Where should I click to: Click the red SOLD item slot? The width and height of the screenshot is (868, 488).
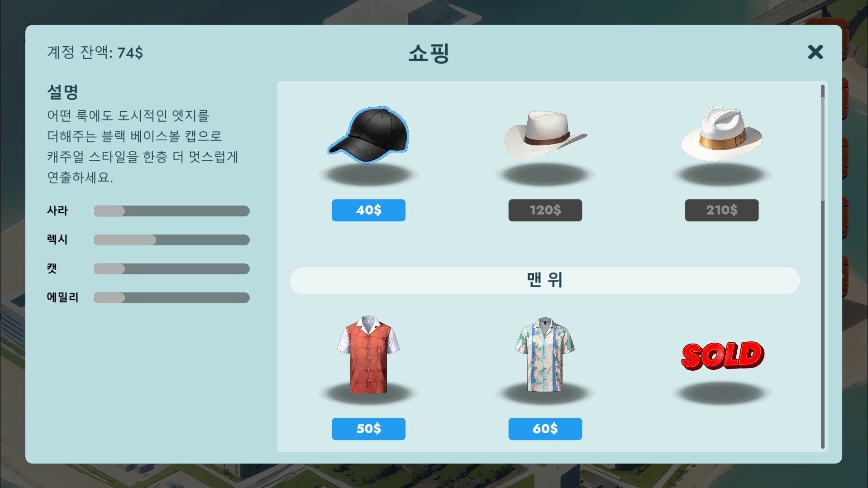[x=722, y=356]
